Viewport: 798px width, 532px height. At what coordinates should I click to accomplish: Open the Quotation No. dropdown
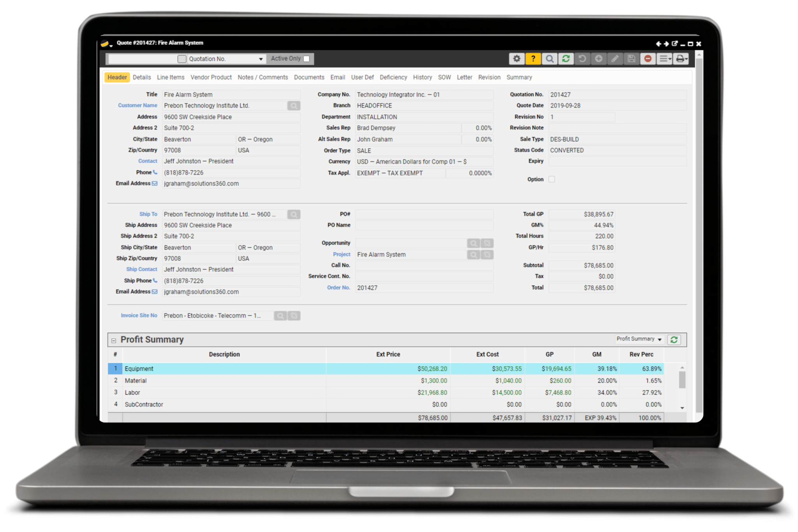[x=261, y=59]
